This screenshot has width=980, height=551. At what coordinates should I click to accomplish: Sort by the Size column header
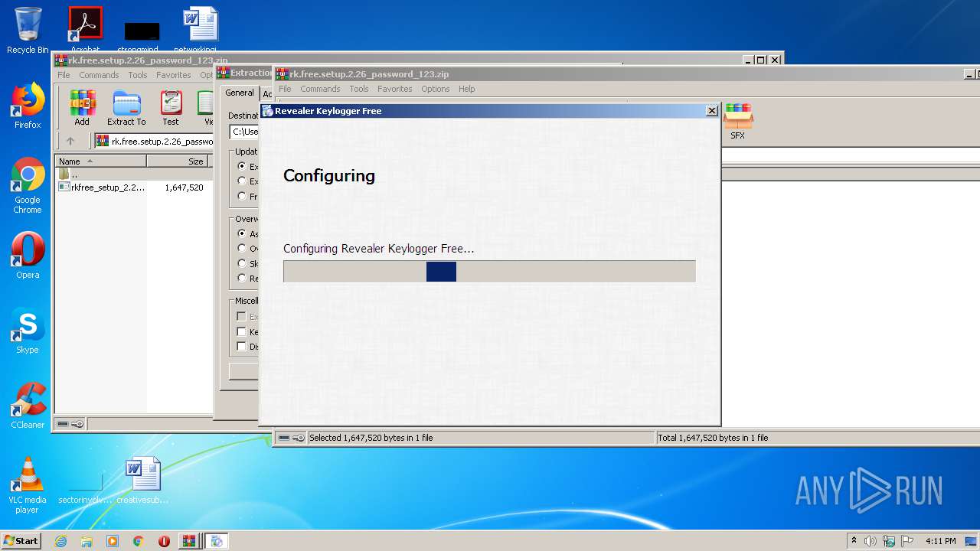[179, 161]
